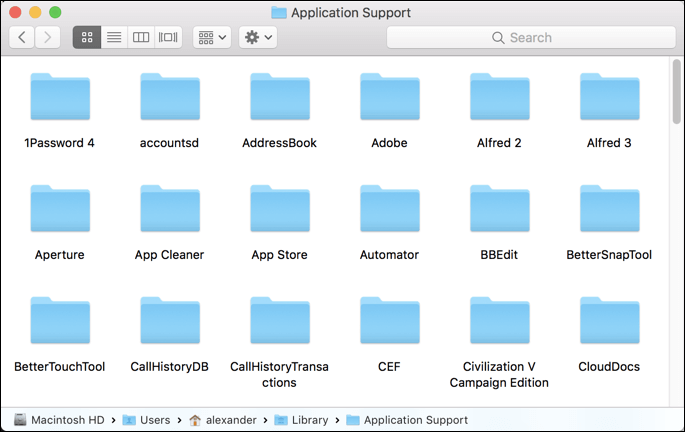Image resolution: width=685 pixels, height=432 pixels.
Task: Switch to icon view
Action: (87, 37)
